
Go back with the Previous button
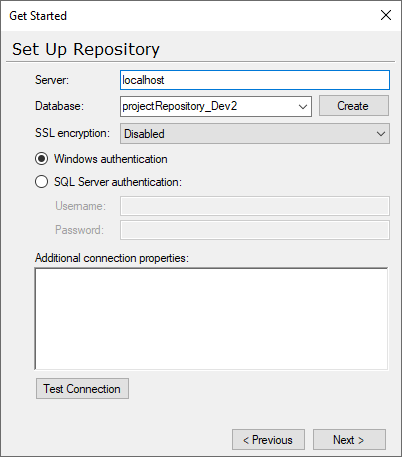(x=268, y=440)
